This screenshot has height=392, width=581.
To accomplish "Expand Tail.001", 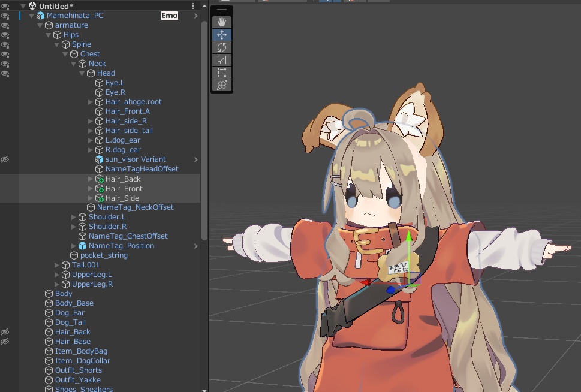I will (56, 265).
